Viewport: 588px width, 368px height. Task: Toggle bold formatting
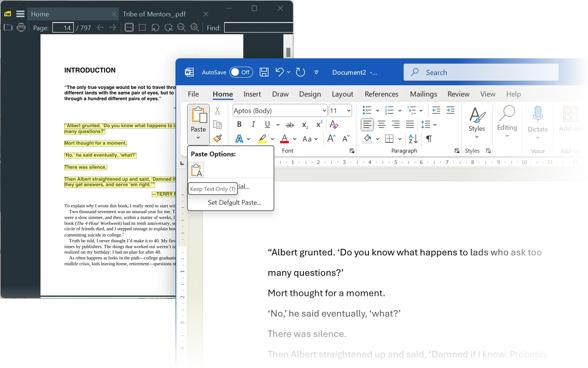[239, 124]
